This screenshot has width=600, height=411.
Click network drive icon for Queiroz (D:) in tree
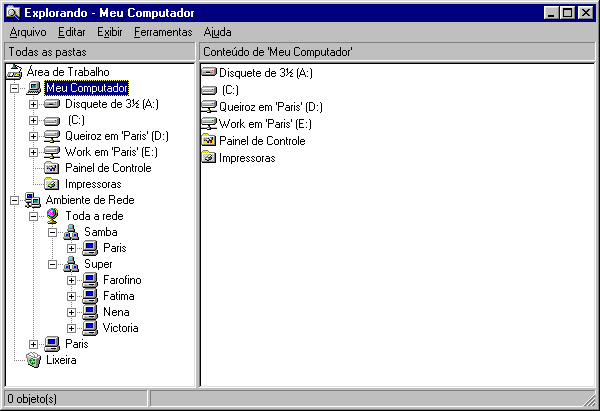coord(52,136)
